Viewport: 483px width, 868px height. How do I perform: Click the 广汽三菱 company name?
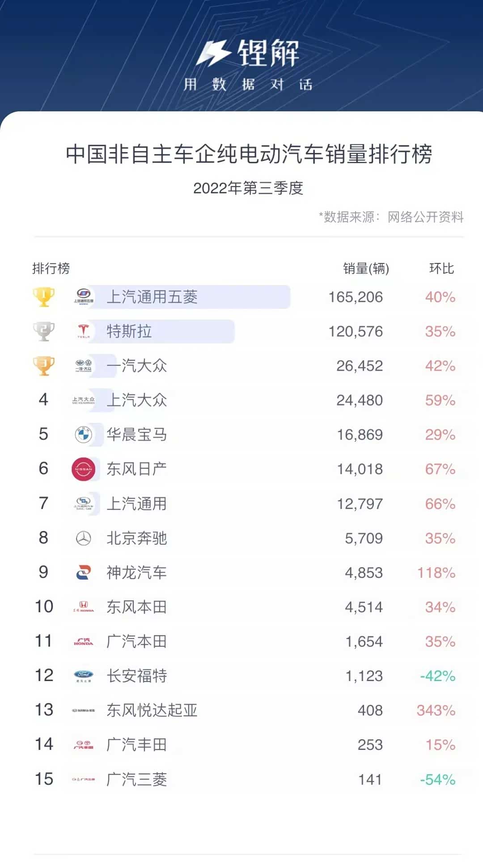tap(137, 779)
